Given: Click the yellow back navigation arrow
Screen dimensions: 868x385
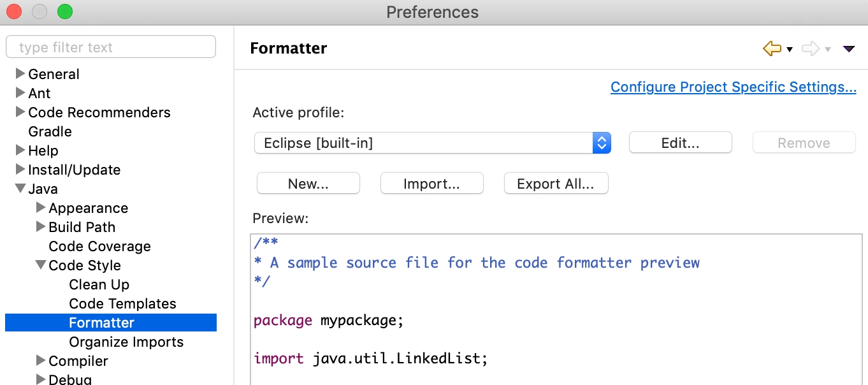Looking at the screenshot, I should tap(772, 48).
